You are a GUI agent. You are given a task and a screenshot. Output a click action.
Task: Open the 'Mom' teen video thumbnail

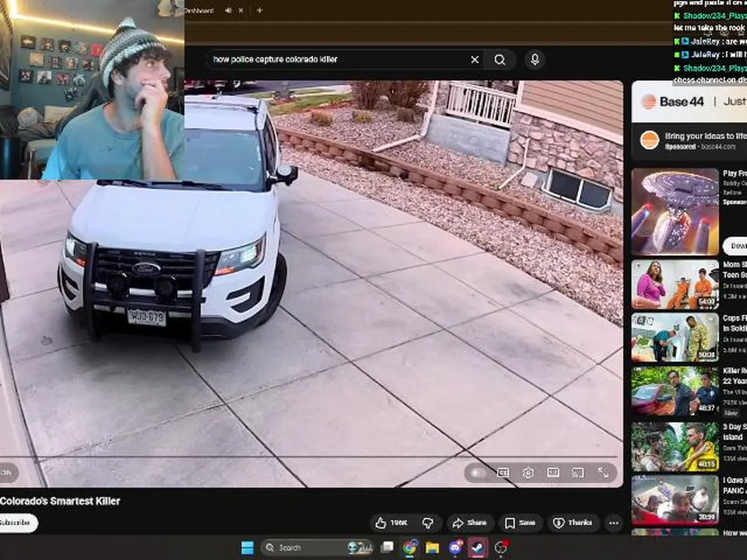point(675,285)
